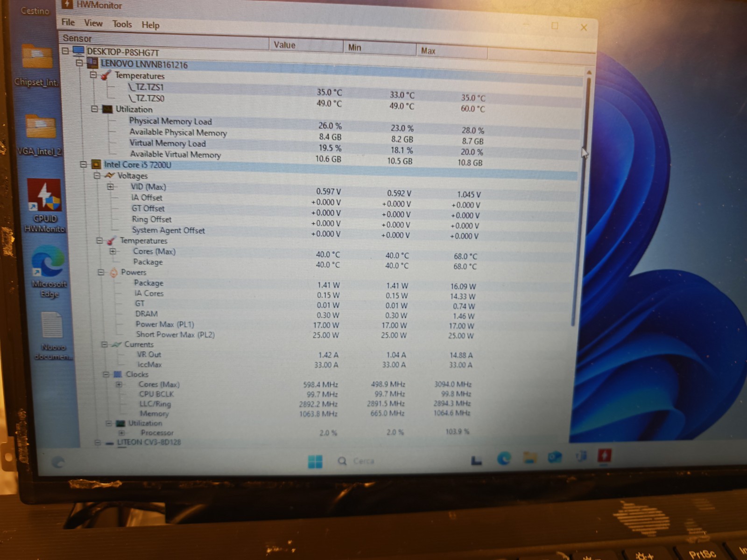Click the CPU icon beside Intel Core i5 7200U
This screenshot has width=747, height=560.
coord(96,164)
